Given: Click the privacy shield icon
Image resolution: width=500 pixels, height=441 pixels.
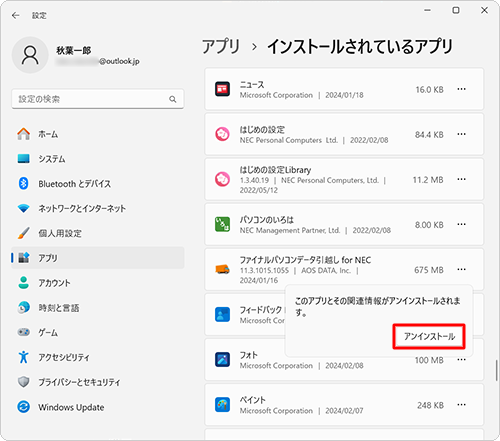Looking at the screenshot, I should click(23, 382).
